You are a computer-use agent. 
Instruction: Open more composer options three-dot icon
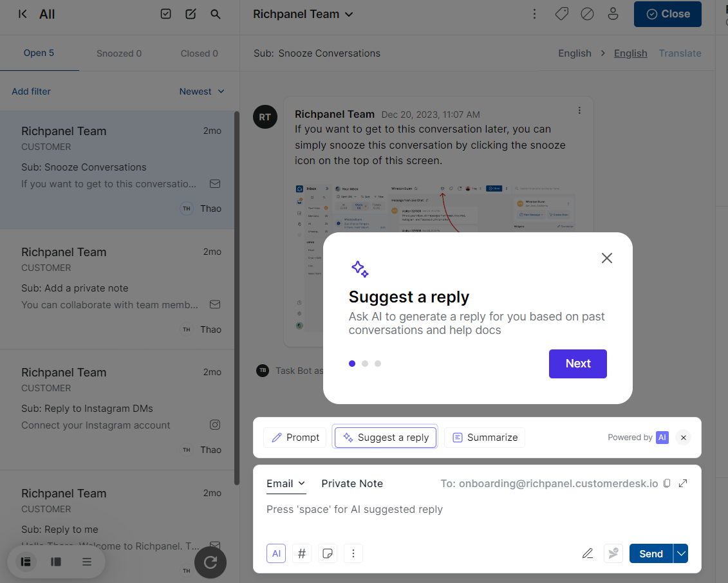point(353,553)
